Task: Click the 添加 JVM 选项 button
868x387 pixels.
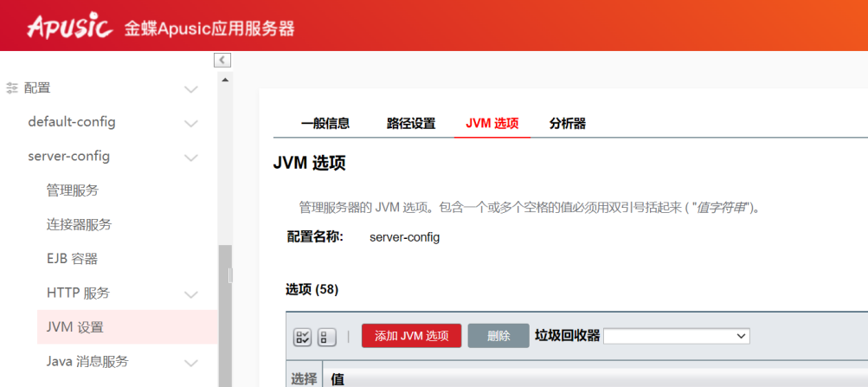Action: (x=411, y=336)
